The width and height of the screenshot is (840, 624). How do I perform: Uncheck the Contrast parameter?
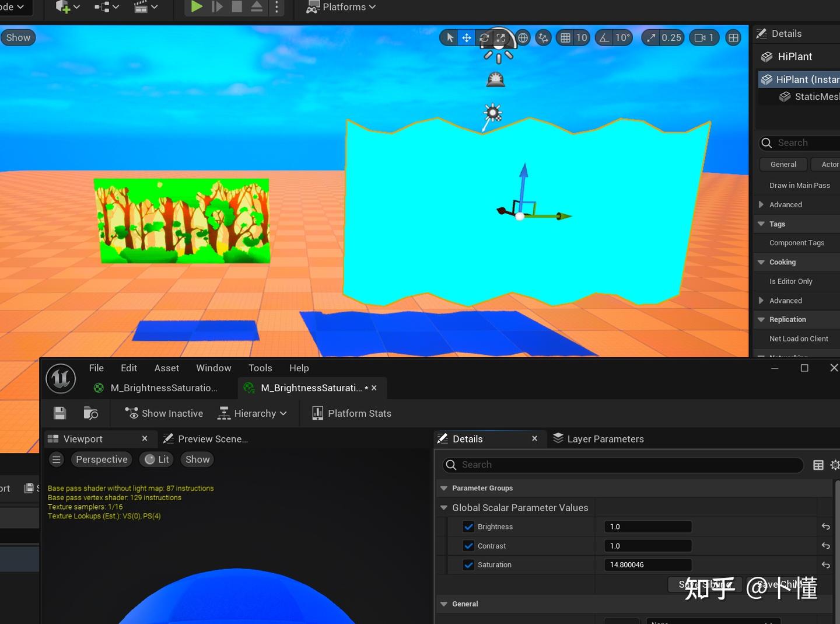click(x=468, y=546)
